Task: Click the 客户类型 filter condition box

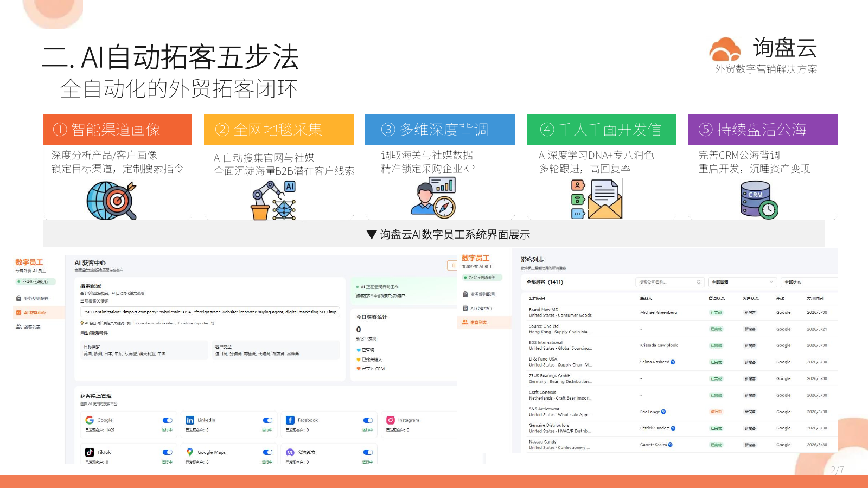Action: click(276, 350)
